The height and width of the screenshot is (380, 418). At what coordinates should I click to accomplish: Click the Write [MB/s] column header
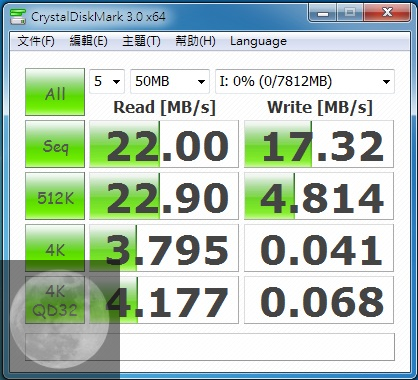pyautogui.click(x=320, y=107)
